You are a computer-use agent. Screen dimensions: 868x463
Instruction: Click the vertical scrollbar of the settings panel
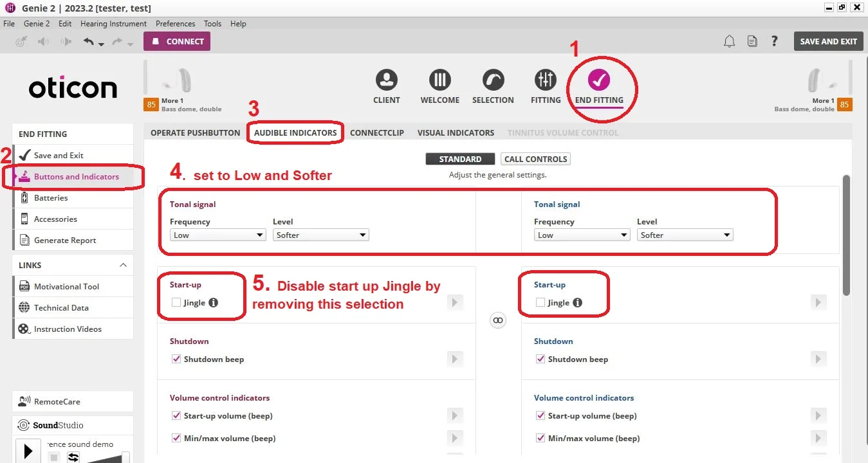coord(846,235)
